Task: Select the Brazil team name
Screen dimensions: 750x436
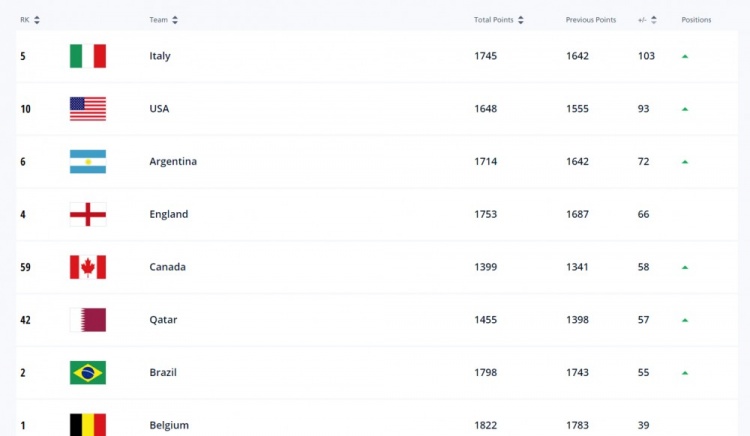Action: click(160, 373)
